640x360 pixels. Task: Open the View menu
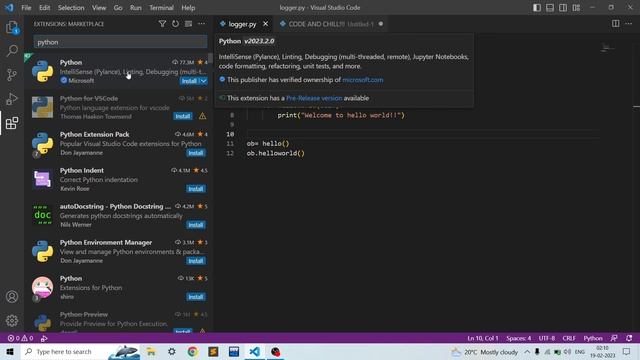pos(99,8)
